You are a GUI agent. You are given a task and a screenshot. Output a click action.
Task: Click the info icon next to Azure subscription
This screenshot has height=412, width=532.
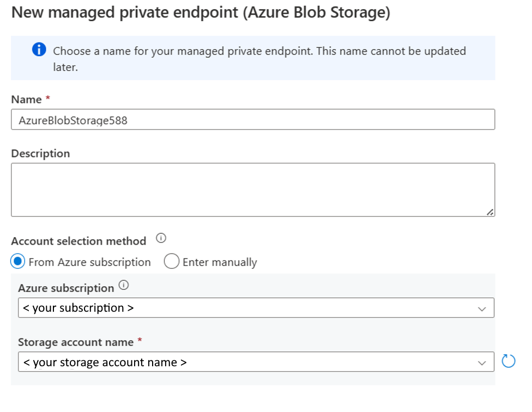[x=123, y=284]
